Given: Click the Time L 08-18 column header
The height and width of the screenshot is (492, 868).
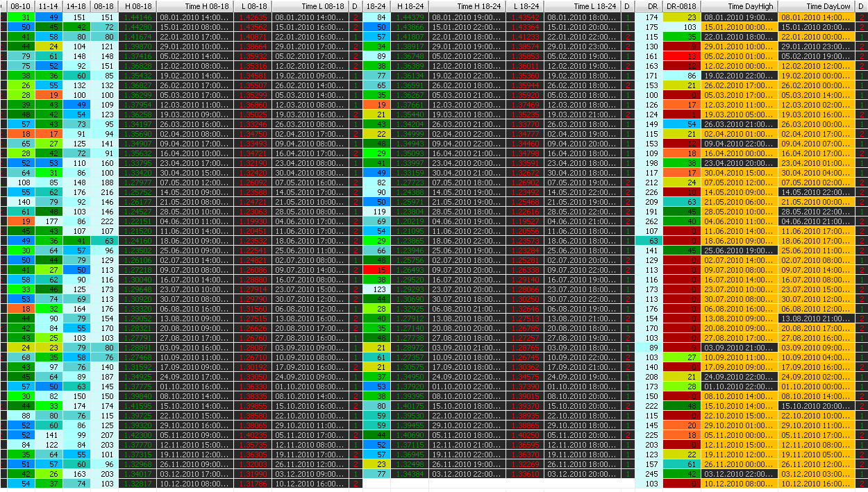Looking at the screenshot, I should click(310, 6).
